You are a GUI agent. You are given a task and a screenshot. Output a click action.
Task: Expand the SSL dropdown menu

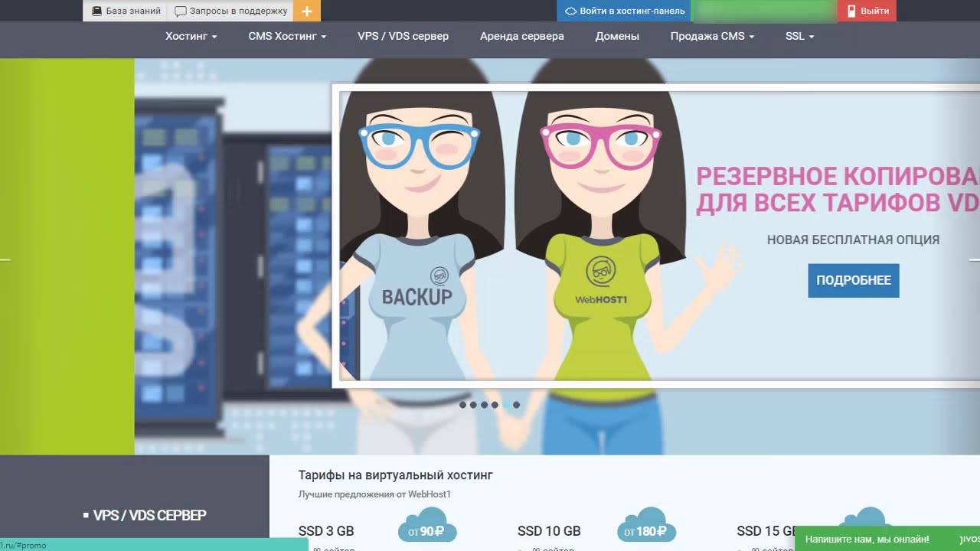point(799,36)
